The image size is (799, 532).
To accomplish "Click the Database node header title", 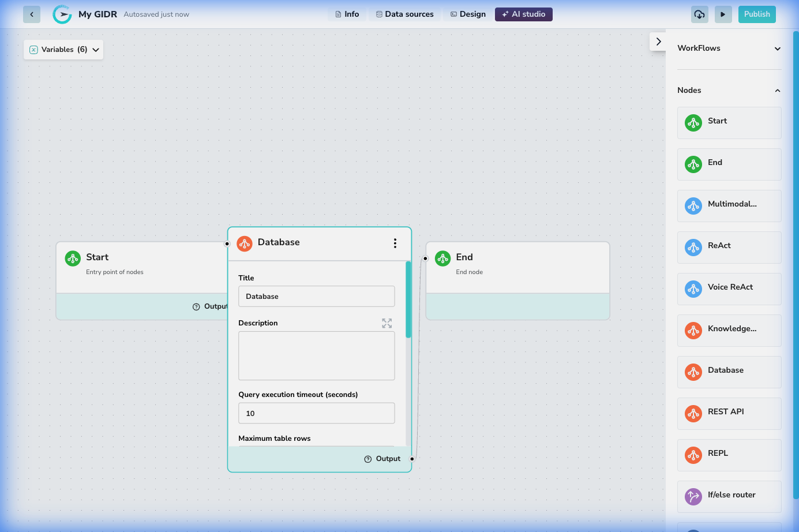I will [x=279, y=242].
